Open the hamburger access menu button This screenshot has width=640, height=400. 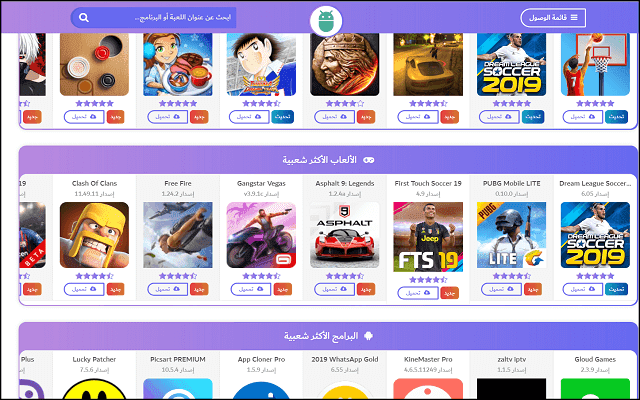tap(553, 18)
